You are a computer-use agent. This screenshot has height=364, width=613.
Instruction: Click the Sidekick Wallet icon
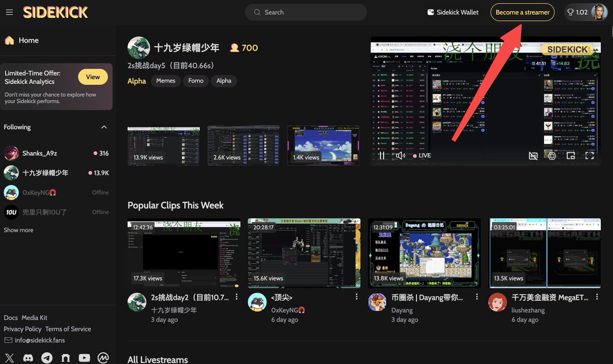click(x=431, y=12)
